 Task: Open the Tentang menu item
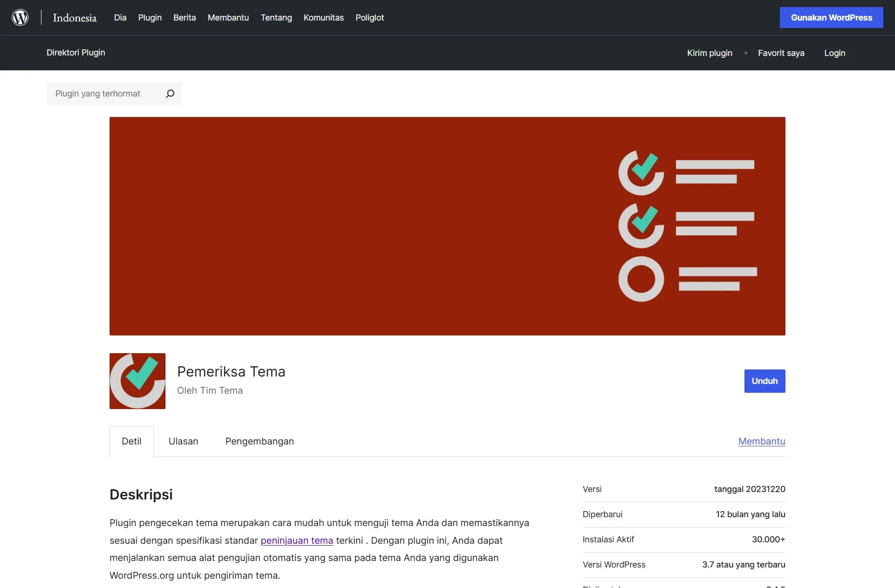tap(276, 18)
